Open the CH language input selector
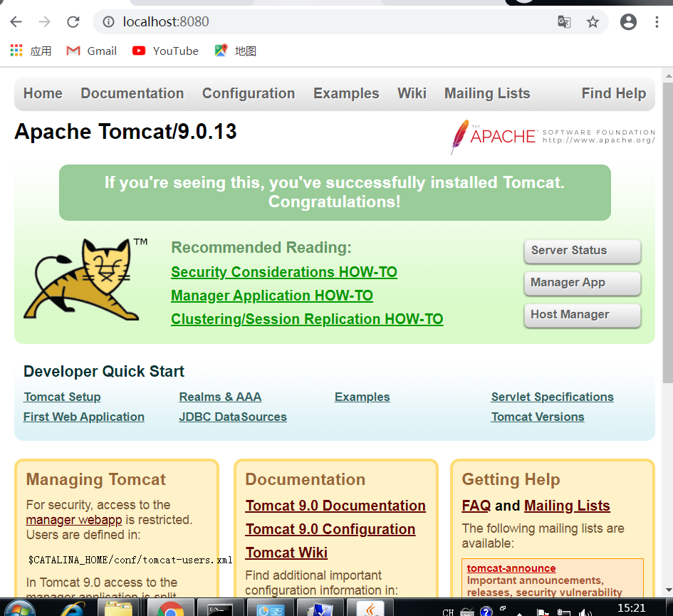 click(x=449, y=610)
